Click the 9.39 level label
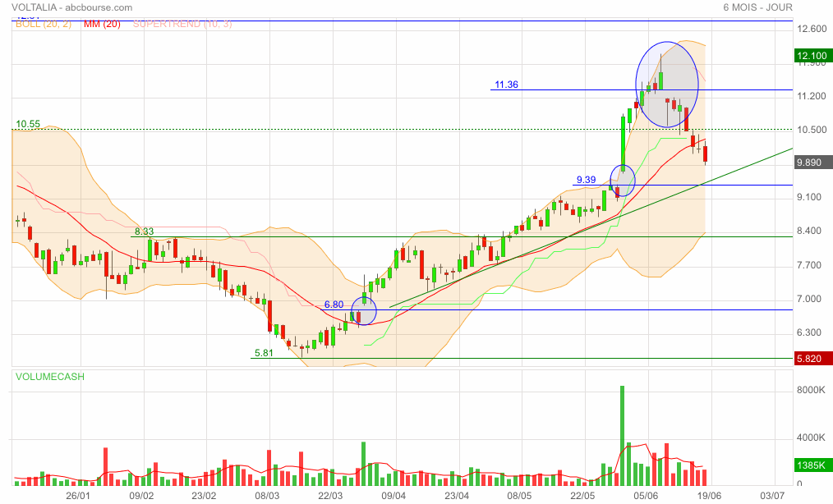This screenshot has height=504, width=833. [587, 180]
